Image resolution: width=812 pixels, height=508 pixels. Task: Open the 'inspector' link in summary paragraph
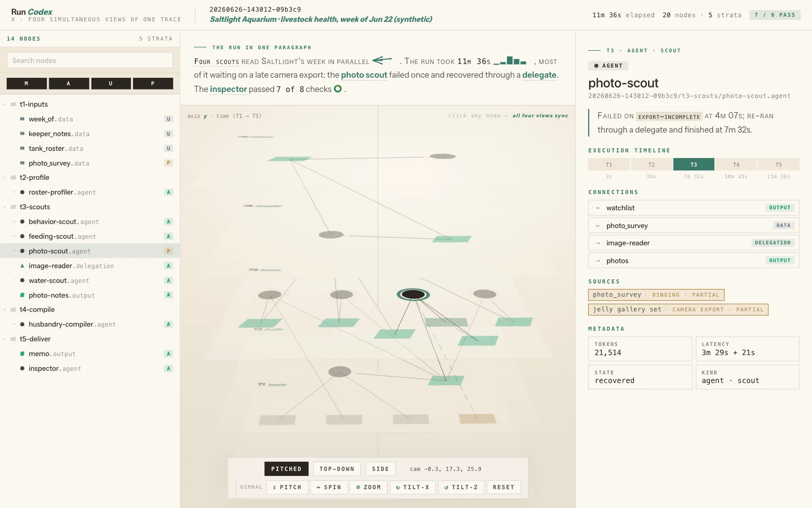228,89
